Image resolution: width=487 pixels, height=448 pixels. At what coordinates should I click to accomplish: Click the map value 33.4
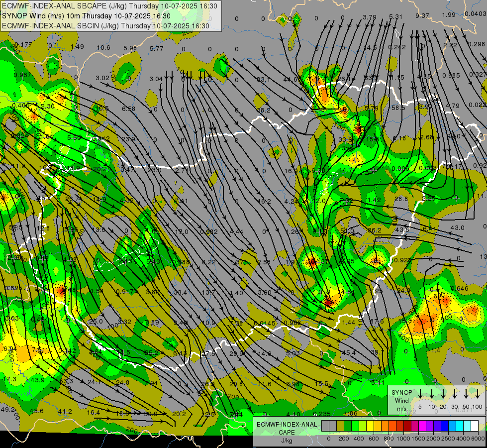(x=181, y=293)
